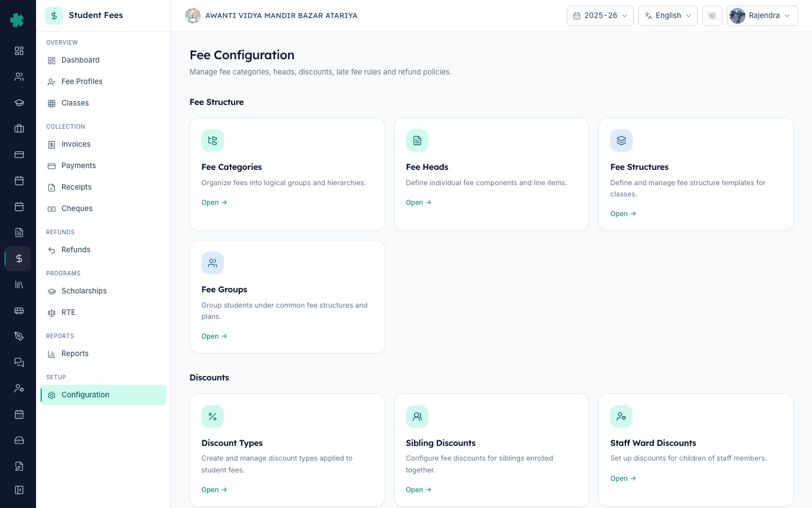Open Fee Profiles in the sidebar
This screenshot has height=508, width=812.
click(103, 82)
